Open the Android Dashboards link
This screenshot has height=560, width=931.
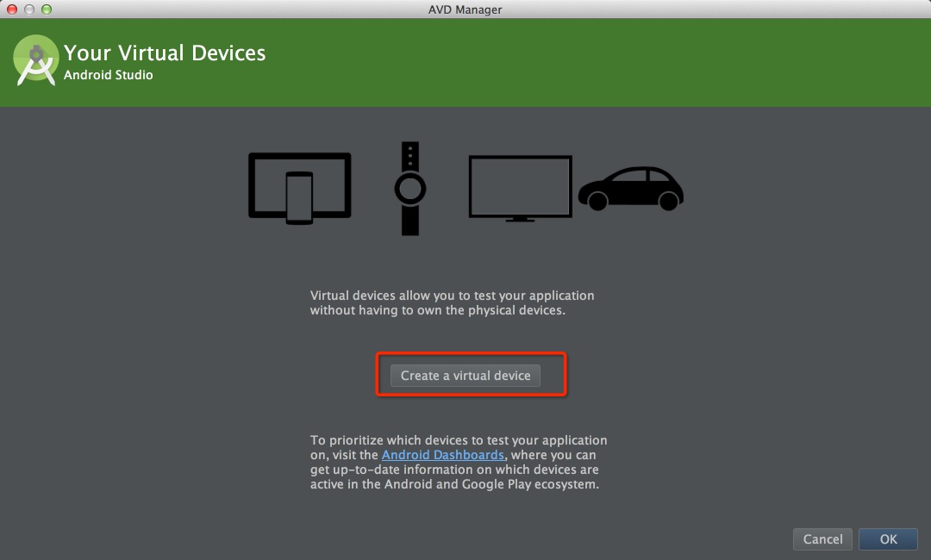click(442, 455)
